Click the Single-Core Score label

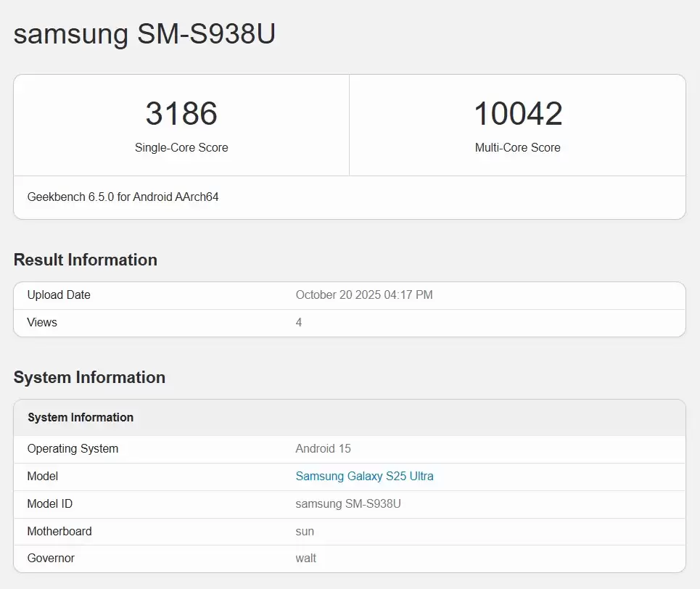[x=181, y=147]
